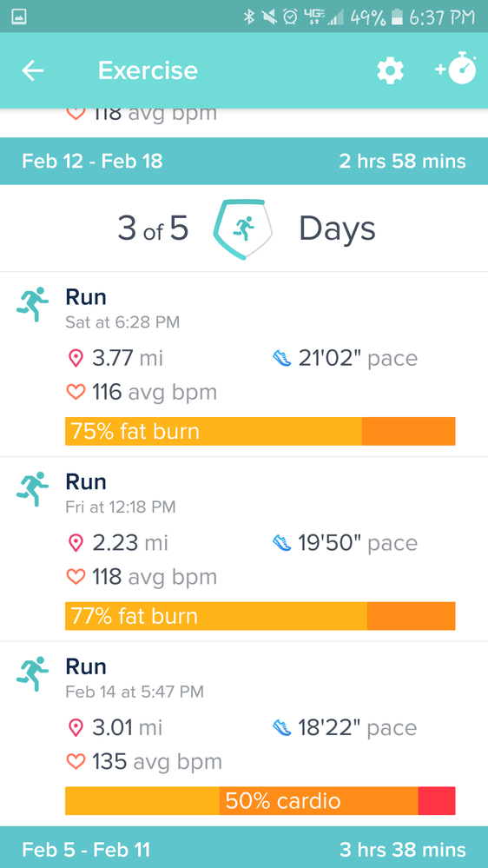488x868 pixels.
Task: Open the Run logged Sat at 6:28 PM
Action: pos(244,364)
